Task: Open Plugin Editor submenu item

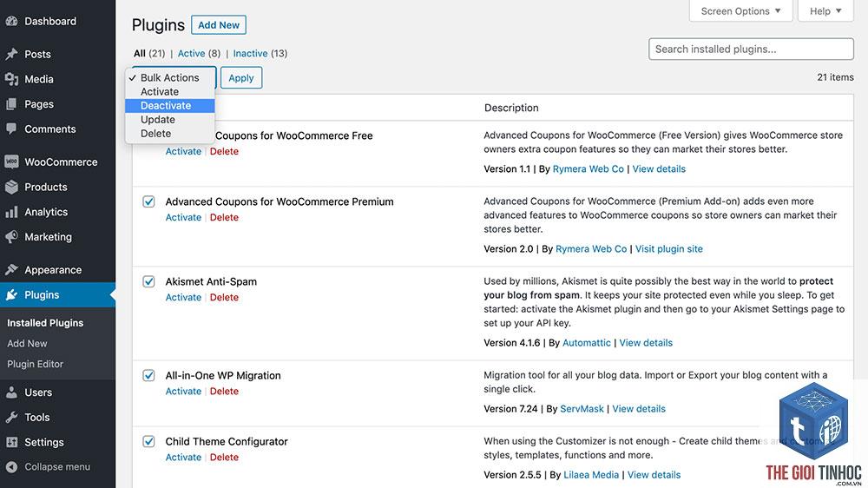Action: coord(35,364)
